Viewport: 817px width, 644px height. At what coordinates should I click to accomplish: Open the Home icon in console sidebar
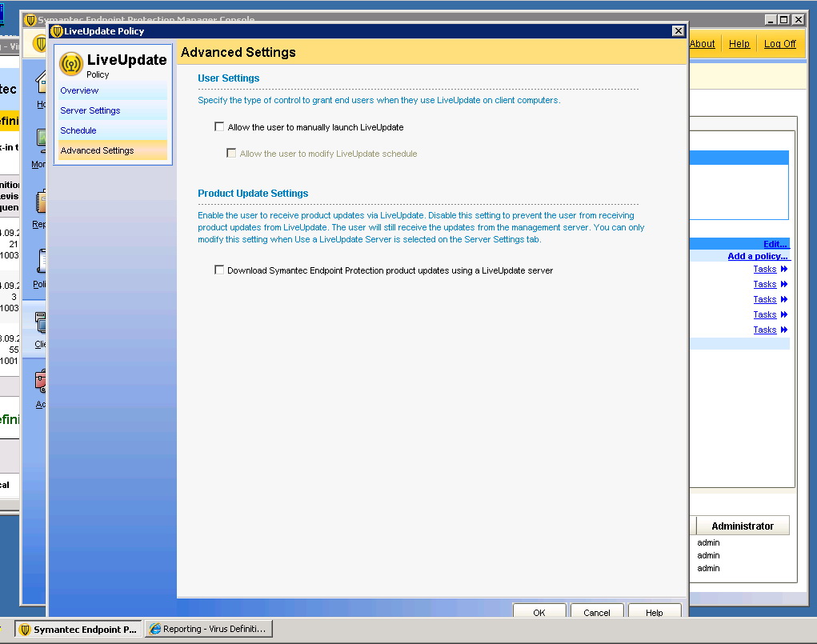coord(41,83)
